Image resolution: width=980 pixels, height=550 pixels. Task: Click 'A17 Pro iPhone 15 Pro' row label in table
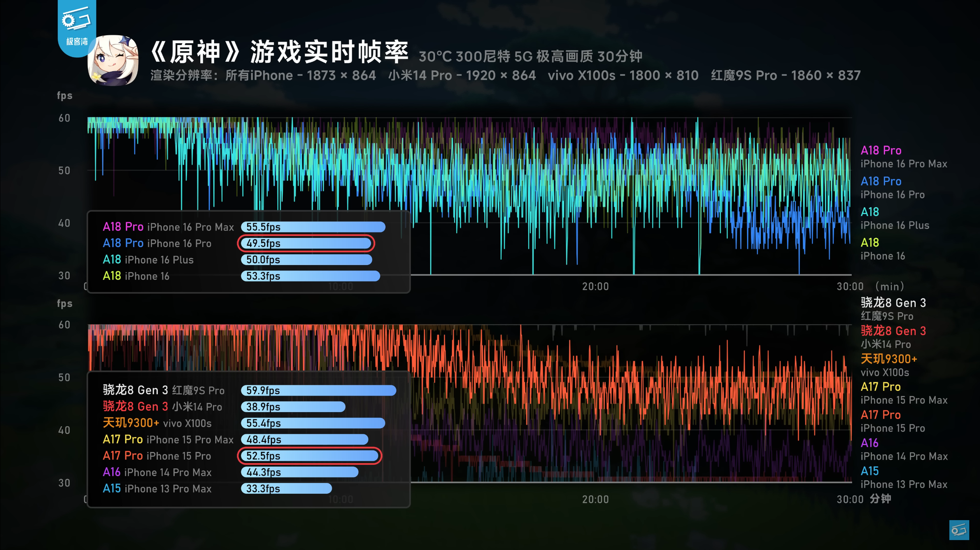point(157,456)
